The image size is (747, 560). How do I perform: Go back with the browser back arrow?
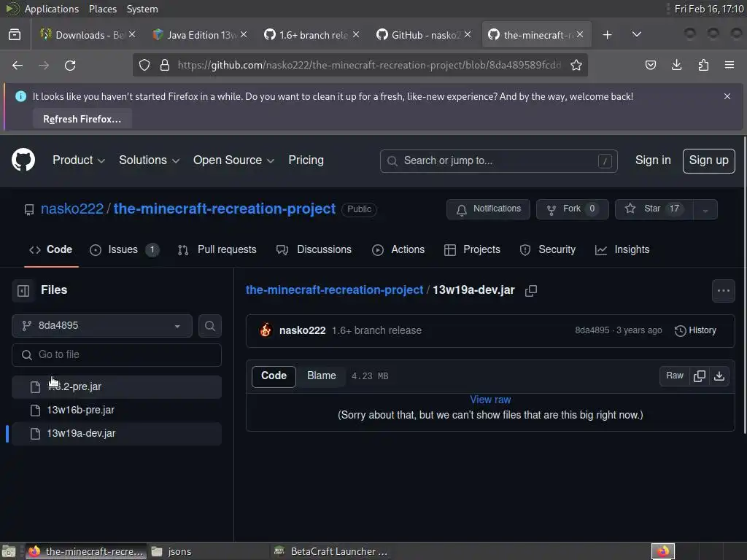(18, 65)
